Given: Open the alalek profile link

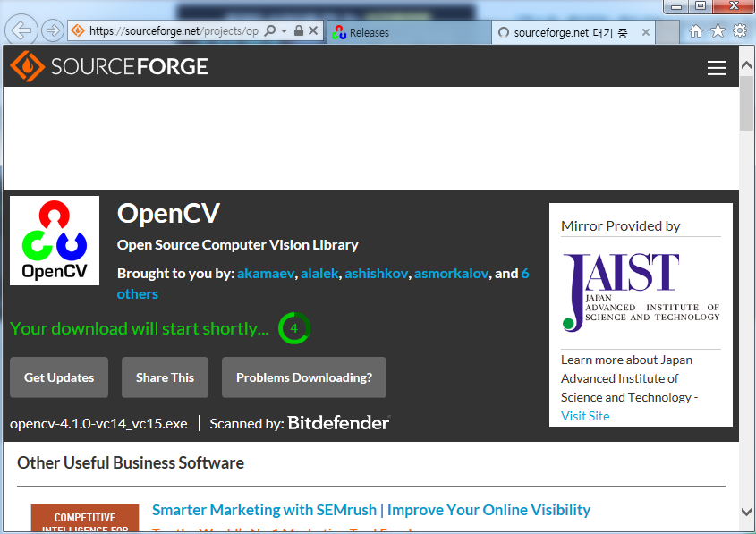Looking at the screenshot, I should tap(319, 274).
